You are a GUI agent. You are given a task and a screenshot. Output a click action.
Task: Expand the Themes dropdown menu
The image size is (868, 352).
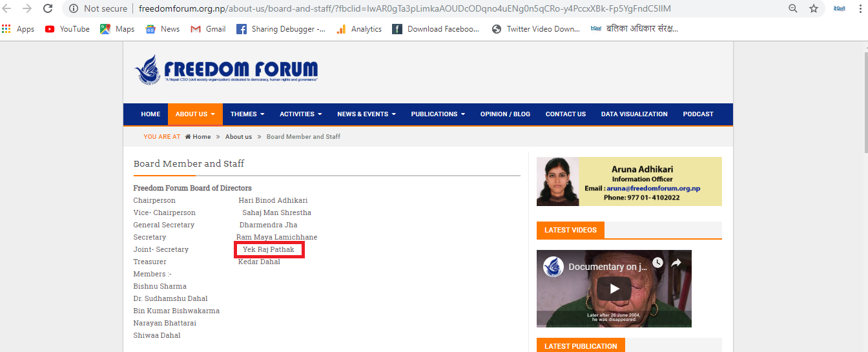(247, 114)
